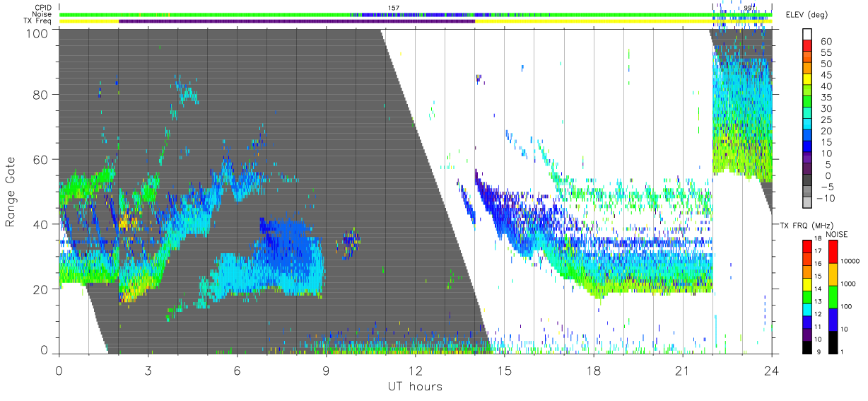Click the cyan swatch in the TX FRQ legend
Viewport: 868px width, 401px height.
[x=809, y=309]
